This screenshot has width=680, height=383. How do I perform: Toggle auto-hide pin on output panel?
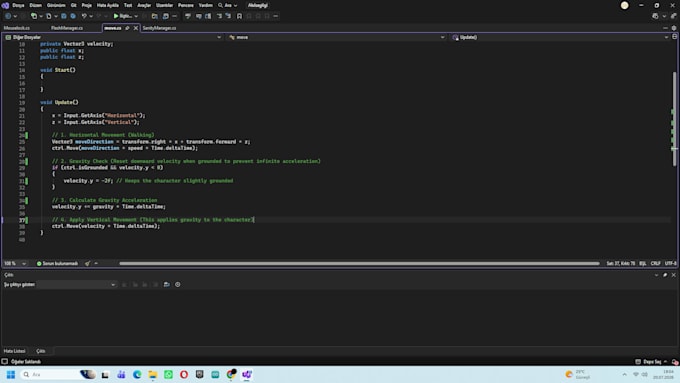[x=665, y=275]
